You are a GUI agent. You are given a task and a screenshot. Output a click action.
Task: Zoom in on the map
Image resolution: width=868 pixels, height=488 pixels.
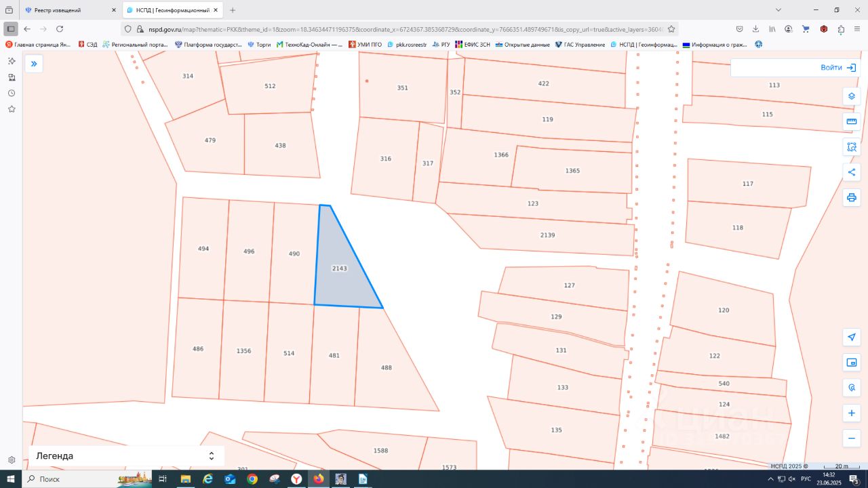click(x=852, y=413)
